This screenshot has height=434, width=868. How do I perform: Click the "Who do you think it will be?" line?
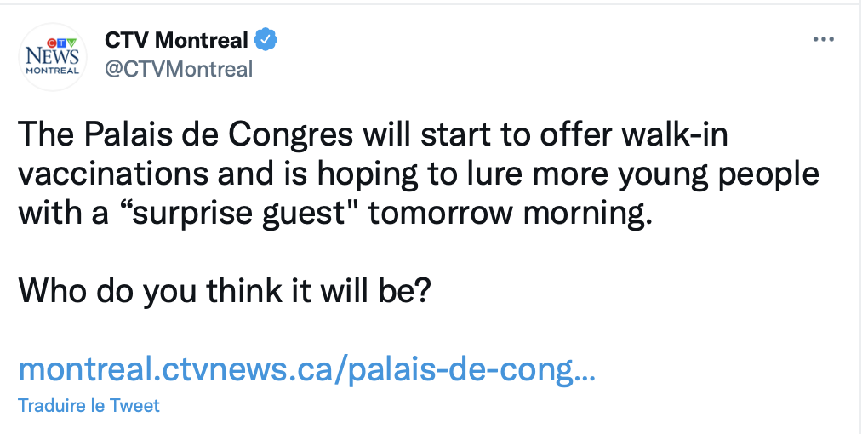224,291
